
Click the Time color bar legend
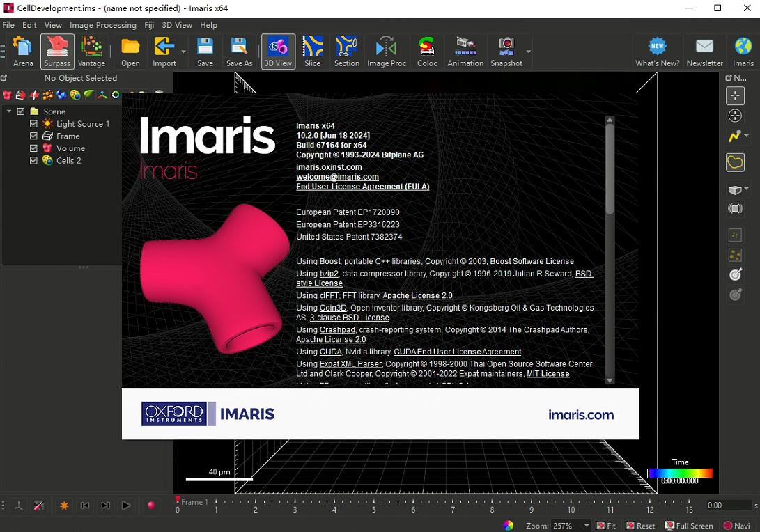coord(680,474)
